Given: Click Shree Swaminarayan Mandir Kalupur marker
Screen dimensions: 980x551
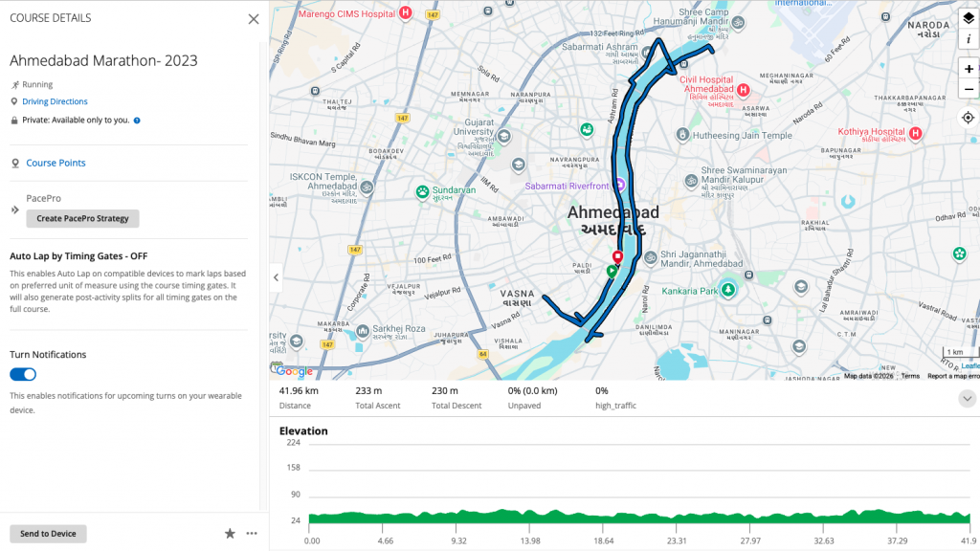Looking at the screenshot, I should (691, 181).
